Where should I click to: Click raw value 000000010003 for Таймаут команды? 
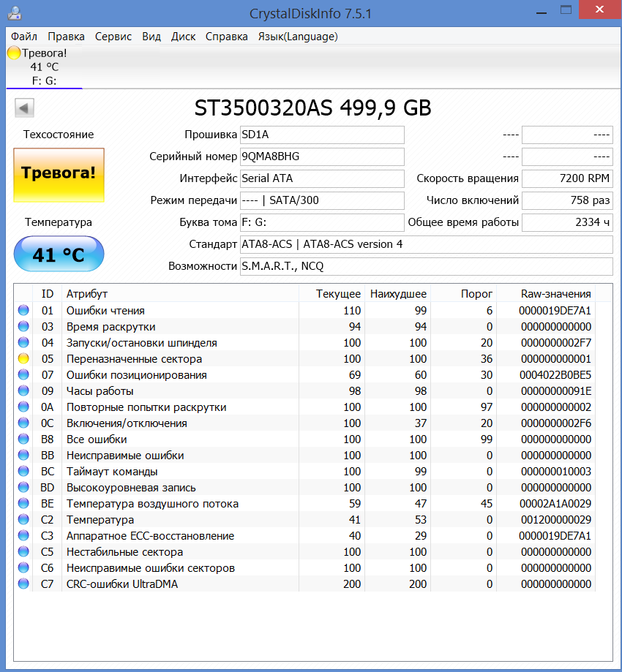coord(556,472)
